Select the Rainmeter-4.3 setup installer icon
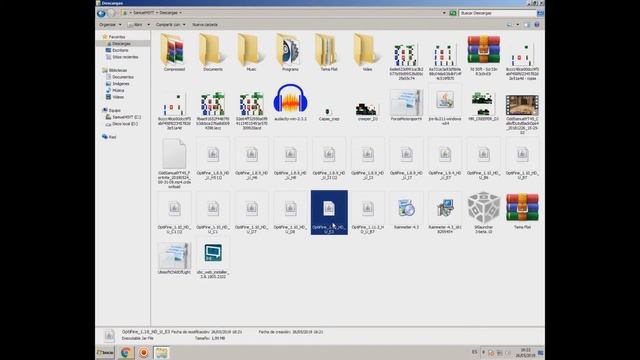Viewport: 640px width, 360px height. click(444, 212)
